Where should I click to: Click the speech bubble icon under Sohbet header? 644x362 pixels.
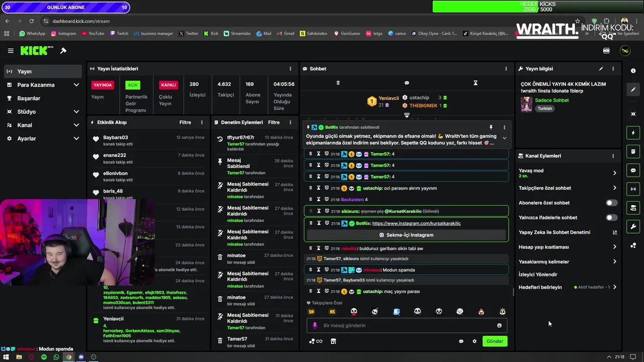(407, 83)
